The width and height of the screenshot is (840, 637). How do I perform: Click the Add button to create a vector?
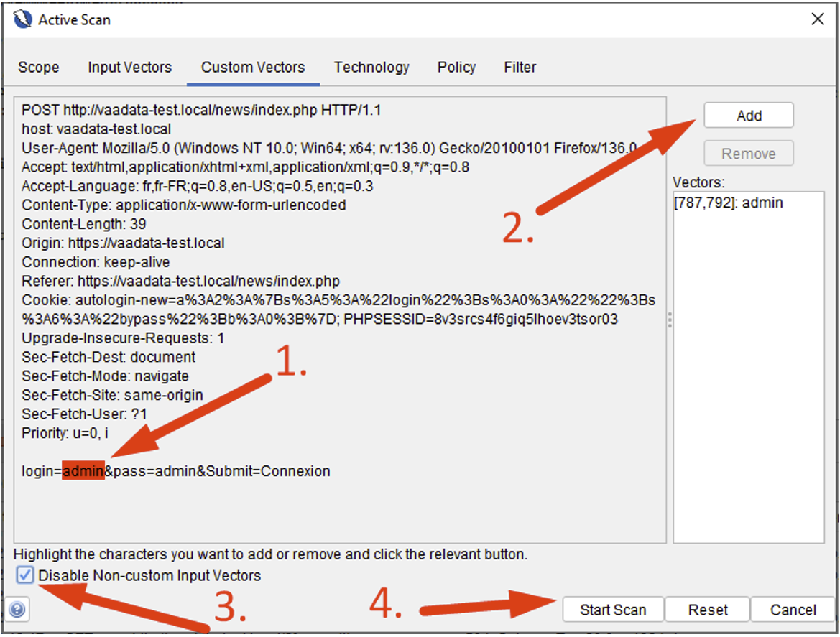pos(748,115)
